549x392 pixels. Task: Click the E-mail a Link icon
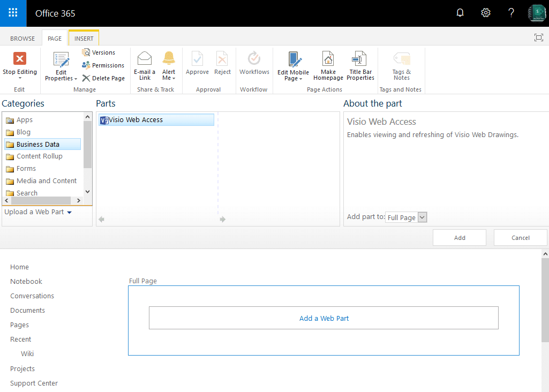145,58
